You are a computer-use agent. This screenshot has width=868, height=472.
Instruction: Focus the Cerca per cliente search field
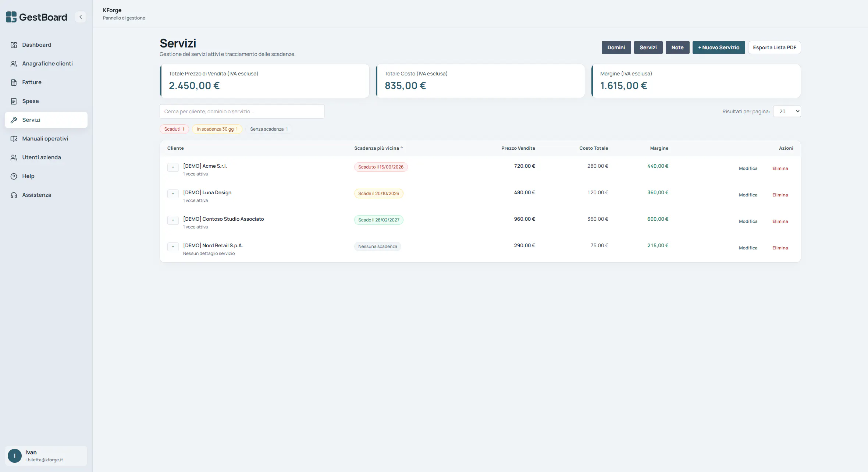click(242, 111)
